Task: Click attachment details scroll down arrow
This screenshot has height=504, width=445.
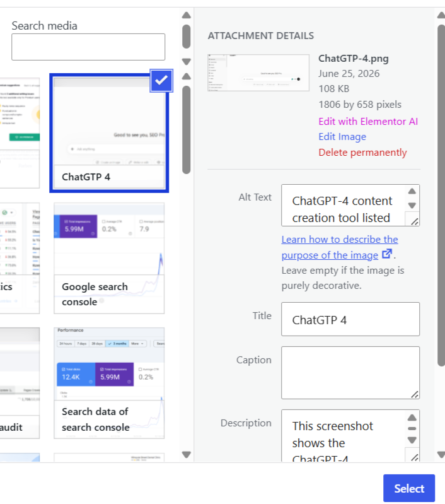Action: pos(441,455)
